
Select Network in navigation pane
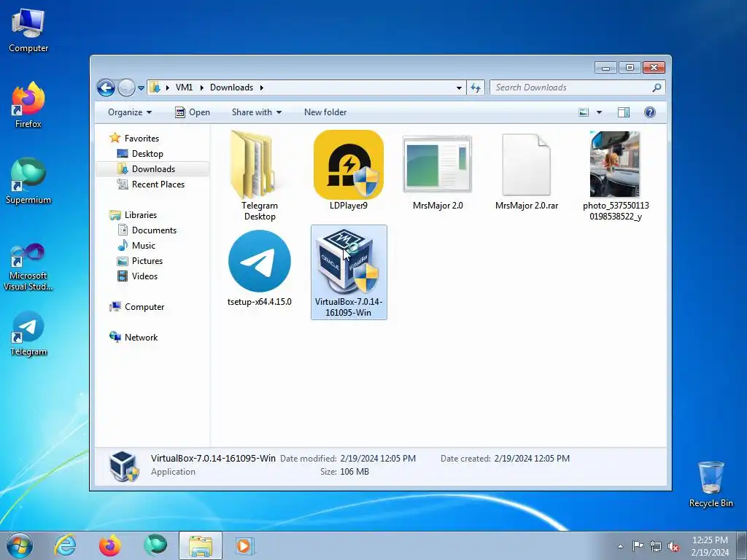141,337
